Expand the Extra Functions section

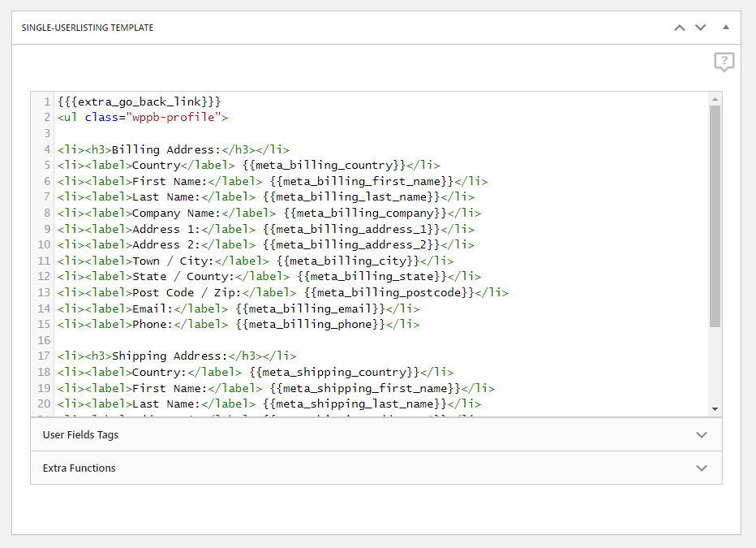pyautogui.click(x=376, y=468)
